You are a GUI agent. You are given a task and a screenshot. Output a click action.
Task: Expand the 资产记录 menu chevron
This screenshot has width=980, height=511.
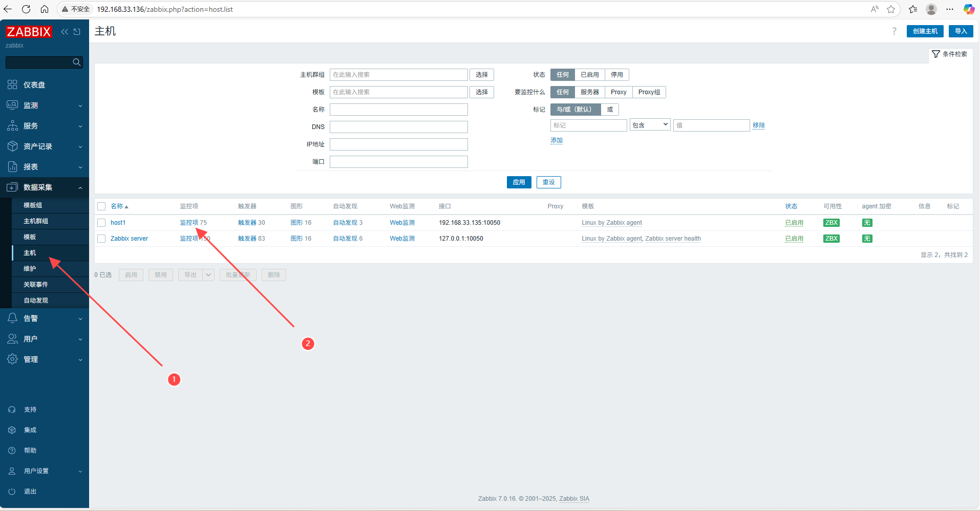80,147
